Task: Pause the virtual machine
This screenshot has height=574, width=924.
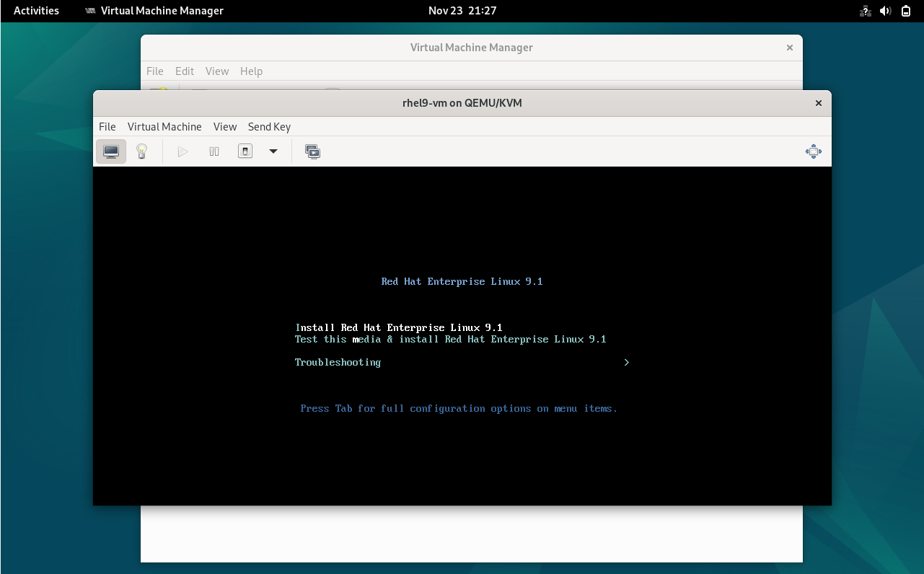Action: point(214,151)
